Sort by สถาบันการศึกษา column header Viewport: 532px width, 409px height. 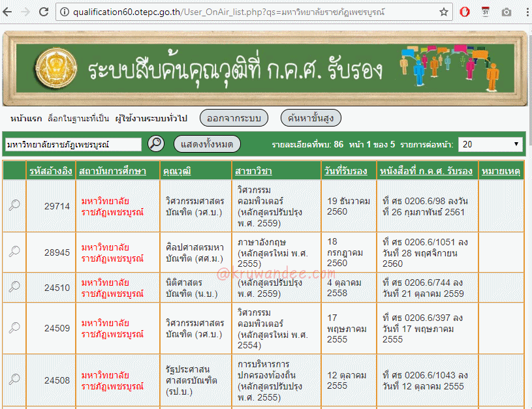tap(113, 171)
